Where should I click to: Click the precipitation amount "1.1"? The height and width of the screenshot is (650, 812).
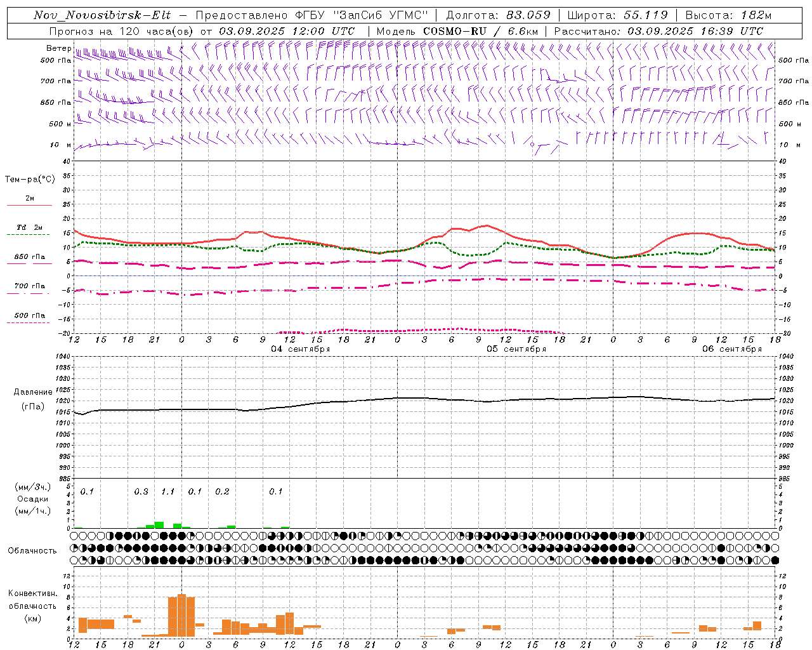pos(167,491)
